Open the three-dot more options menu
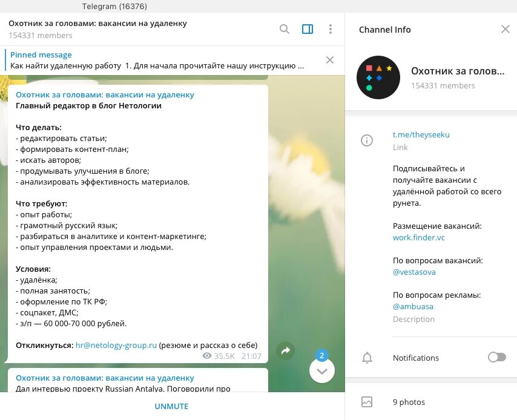 point(331,29)
